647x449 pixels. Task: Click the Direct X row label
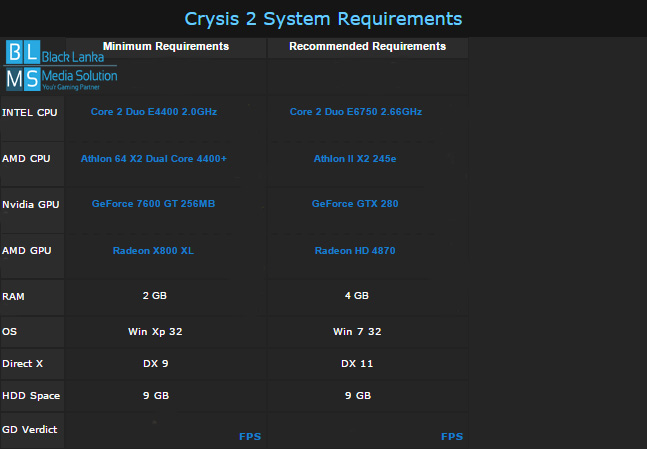[x=23, y=364]
